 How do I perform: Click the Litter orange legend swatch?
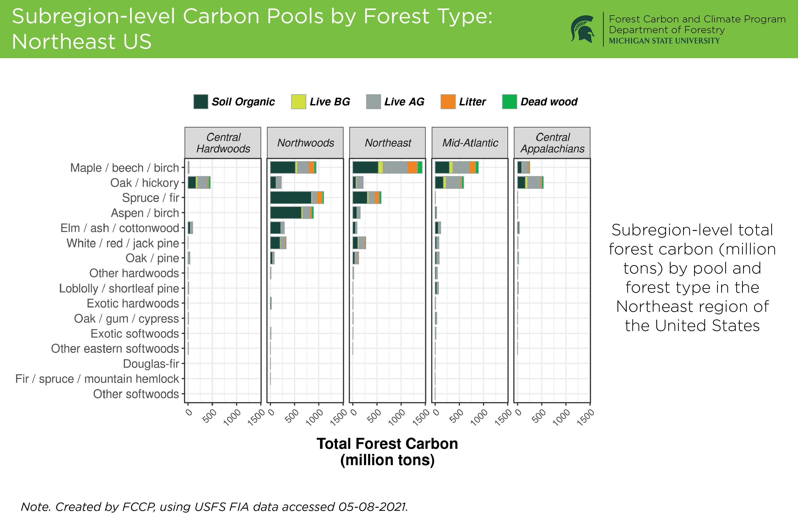coord(448,102)
